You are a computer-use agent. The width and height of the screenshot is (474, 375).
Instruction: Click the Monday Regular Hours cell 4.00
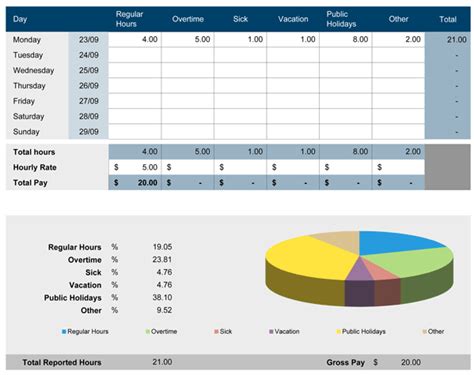pos(135,39)
